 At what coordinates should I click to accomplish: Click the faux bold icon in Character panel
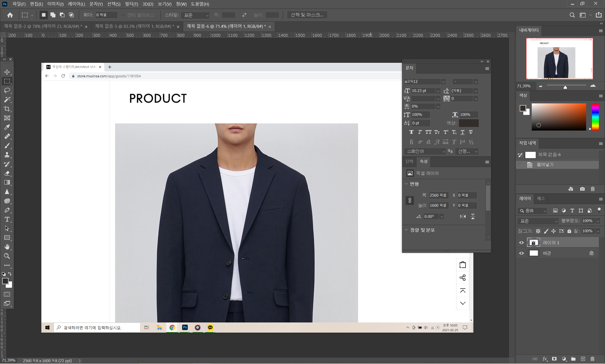pos(411,132)
